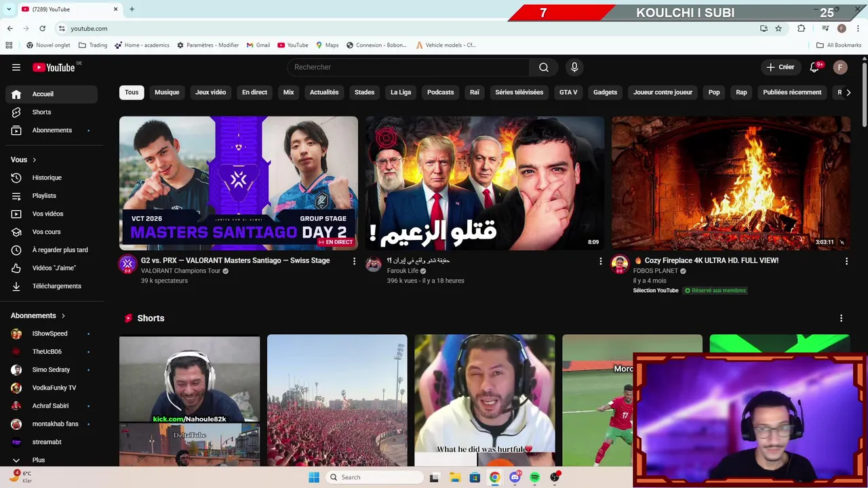Open the kick.com/Nahoule82k short
This screenshot has height=488, width=868.
coord(189,400)
